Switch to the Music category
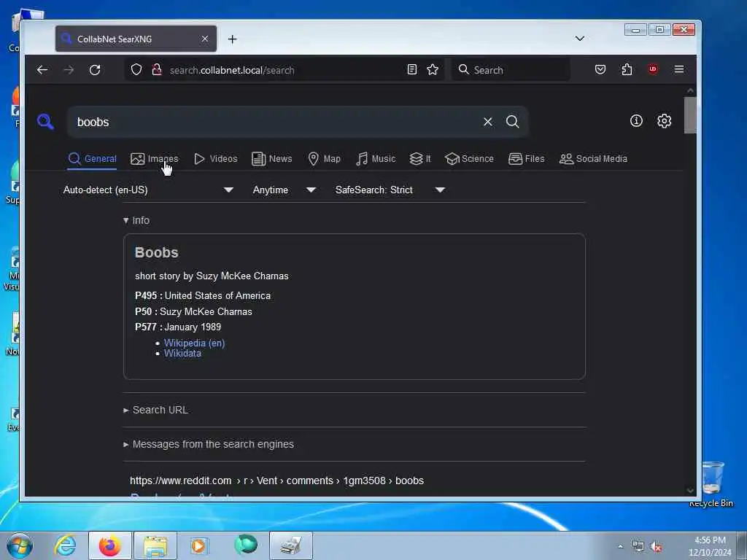 [376, 158]
